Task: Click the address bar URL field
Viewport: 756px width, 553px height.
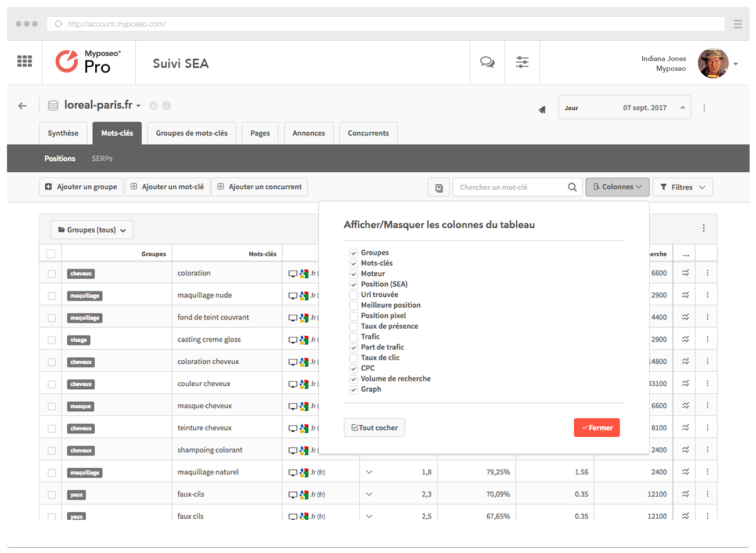Action: click(x=386, y=24)
